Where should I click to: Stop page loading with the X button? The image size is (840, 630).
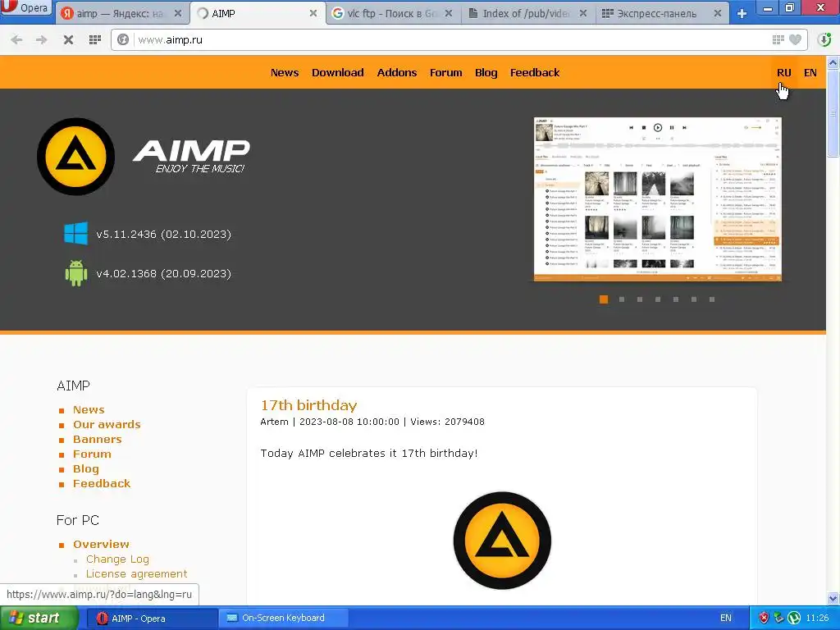[68, 39]
